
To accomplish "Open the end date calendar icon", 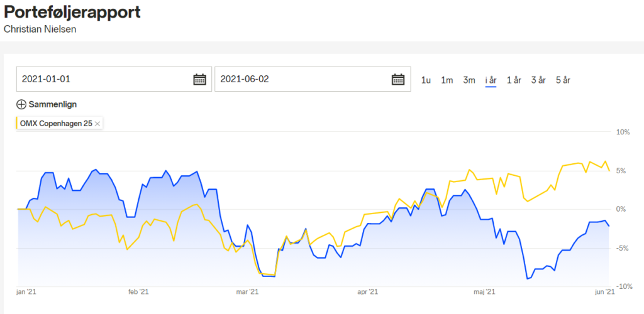I will coord(398,79).
